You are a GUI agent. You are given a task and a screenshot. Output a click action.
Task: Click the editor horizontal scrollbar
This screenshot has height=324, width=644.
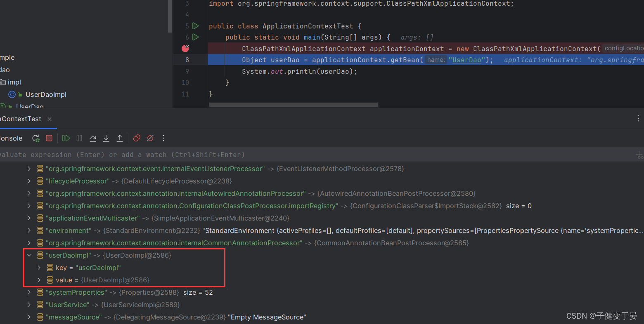coord(294,105)
